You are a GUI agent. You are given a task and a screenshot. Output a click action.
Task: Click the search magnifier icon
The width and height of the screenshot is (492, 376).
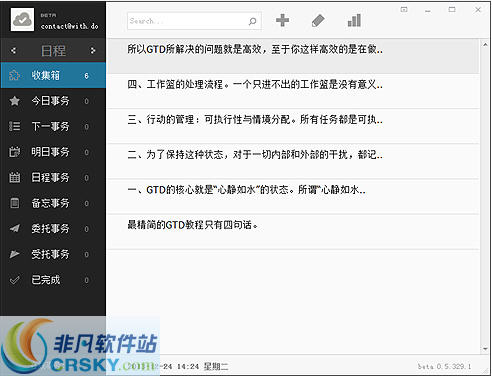pos(252,21)
